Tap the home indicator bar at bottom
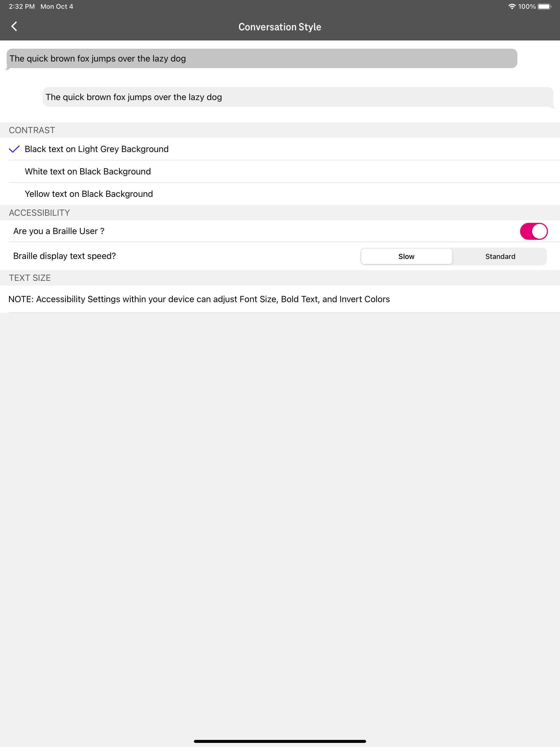 click(280, 741)
